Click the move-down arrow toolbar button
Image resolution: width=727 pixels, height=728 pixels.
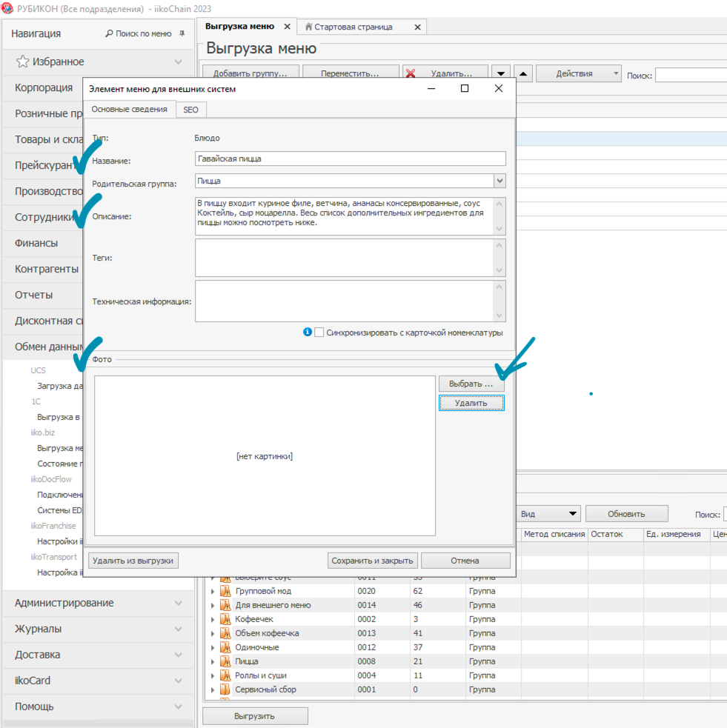point(502,74)
